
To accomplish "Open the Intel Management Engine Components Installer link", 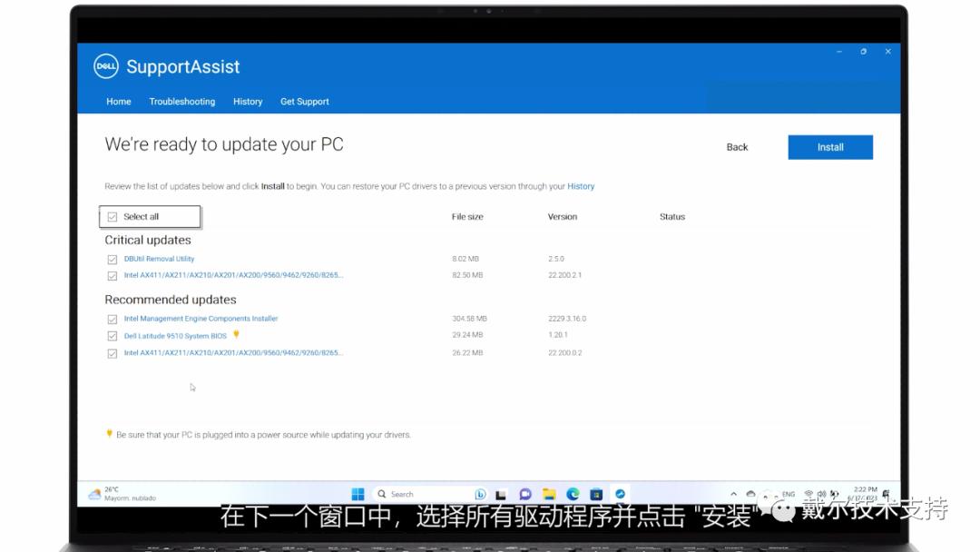I will click(201, 319).
